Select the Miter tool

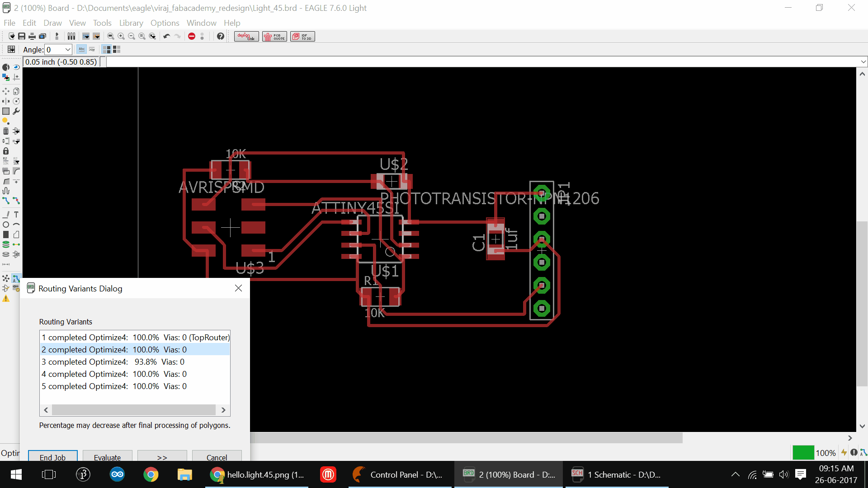point(16,171)
